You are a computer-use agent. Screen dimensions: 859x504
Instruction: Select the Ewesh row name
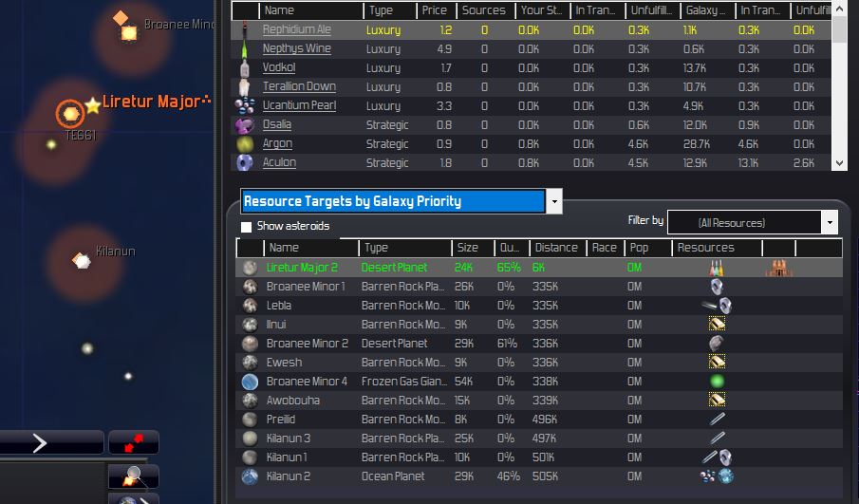(284, 363)
